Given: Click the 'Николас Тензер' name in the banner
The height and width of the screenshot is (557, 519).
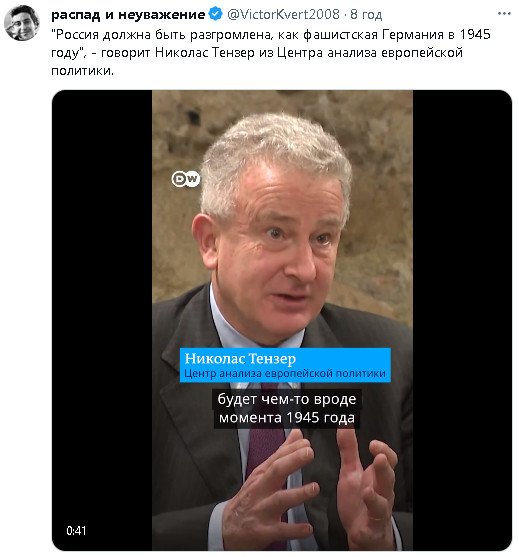Looking at the screenshot, I should (x=240, y=358).
